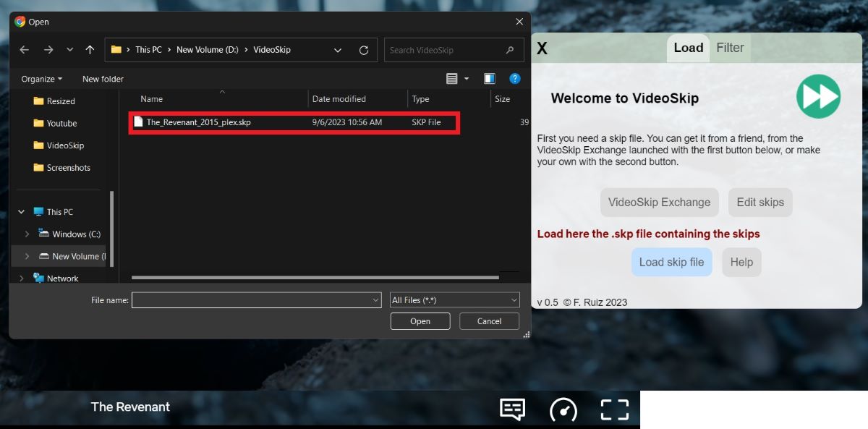Open the VideoSkip Exchange
Screen dimensions: 868x429
tap(659, 203)
